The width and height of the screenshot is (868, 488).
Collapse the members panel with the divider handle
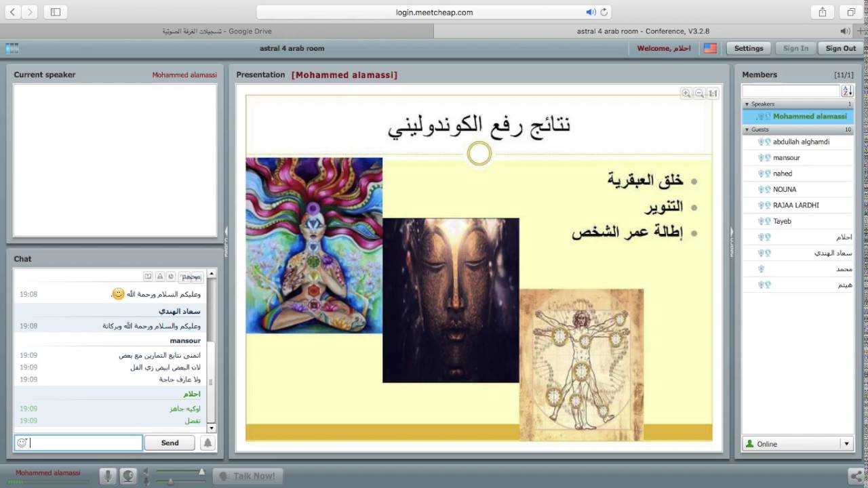pyautogui.click(x=732, y=242)
